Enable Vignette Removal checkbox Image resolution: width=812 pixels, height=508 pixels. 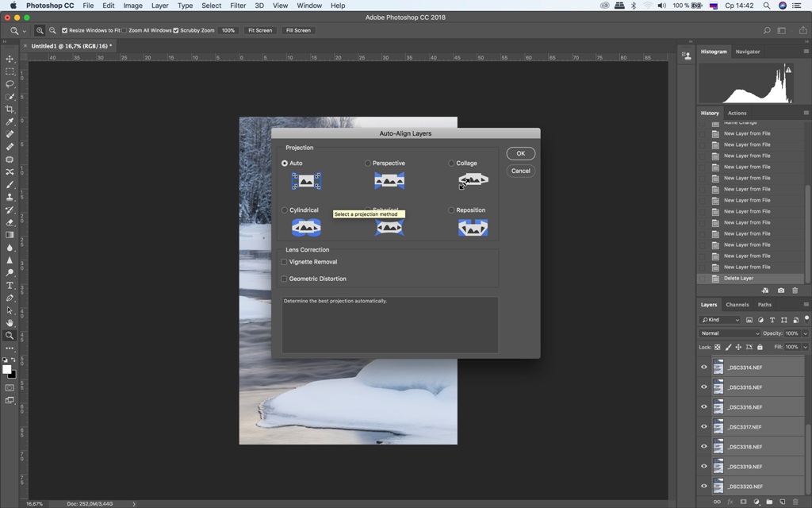pyautogui.click(x=284, y=262)
